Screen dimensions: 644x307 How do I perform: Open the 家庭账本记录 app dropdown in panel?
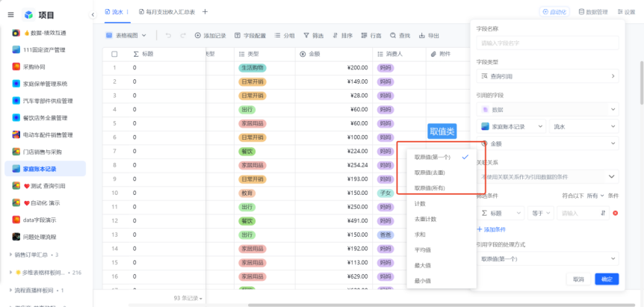[x=511, y=126]
